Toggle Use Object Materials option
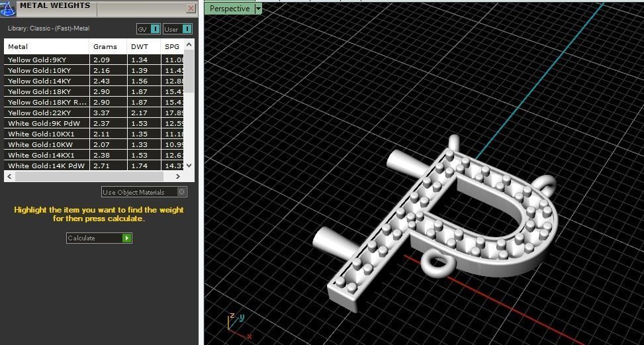 tap(144, 192)
